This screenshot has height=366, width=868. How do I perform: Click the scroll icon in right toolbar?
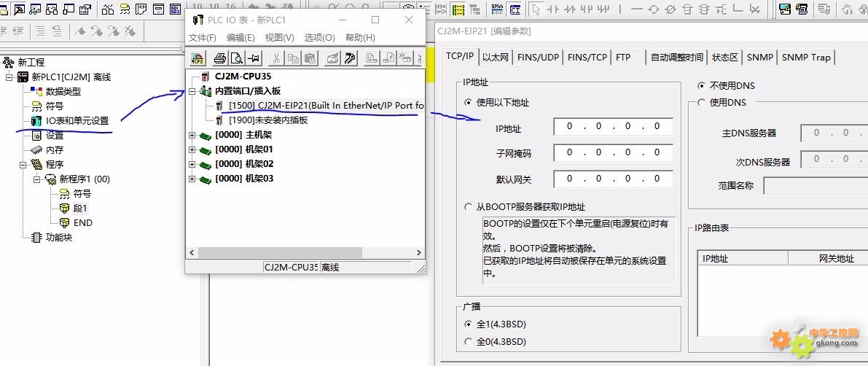click(802, 9)
